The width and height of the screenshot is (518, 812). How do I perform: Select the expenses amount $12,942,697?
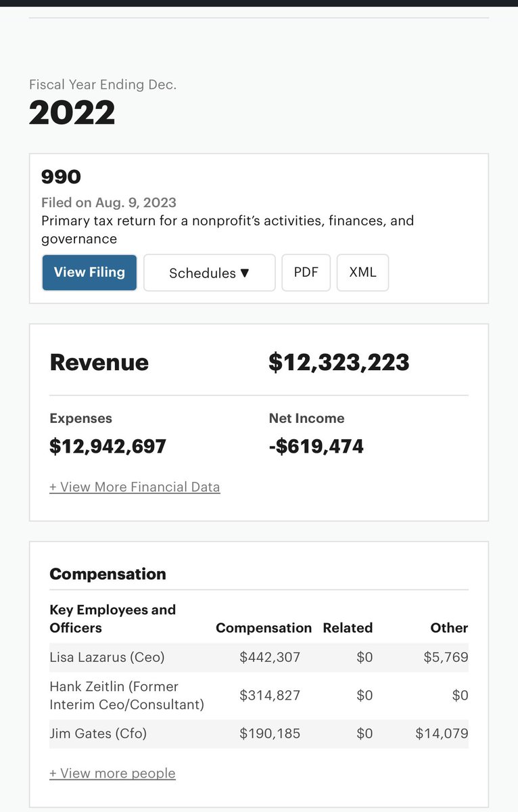point(108,447)
